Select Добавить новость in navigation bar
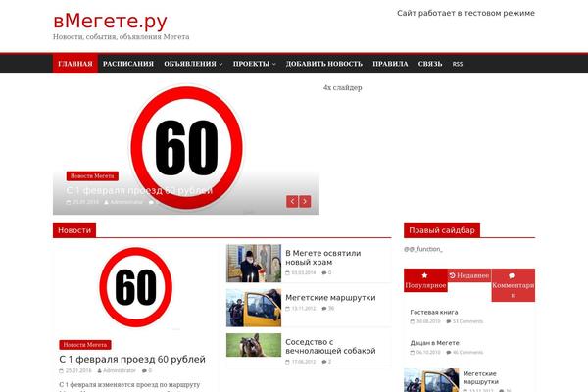Screen dimensions: 588x392 (x=324, y=64)
